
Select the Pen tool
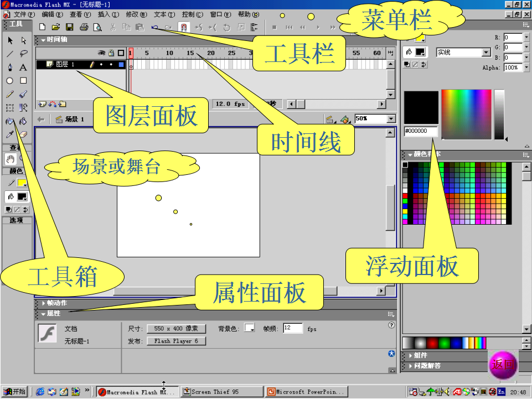pyautogui.click(x=10, y=67)
